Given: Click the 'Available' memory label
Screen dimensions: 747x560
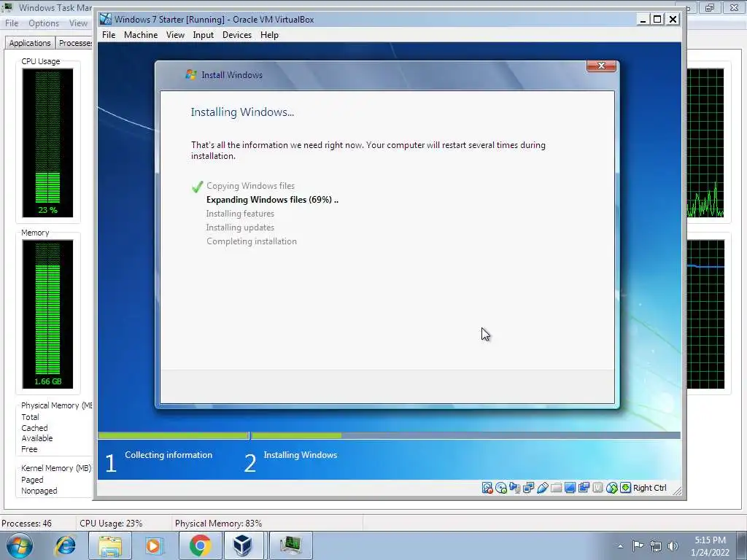Looking at the screenshot, I should click(x=36, y=438).
